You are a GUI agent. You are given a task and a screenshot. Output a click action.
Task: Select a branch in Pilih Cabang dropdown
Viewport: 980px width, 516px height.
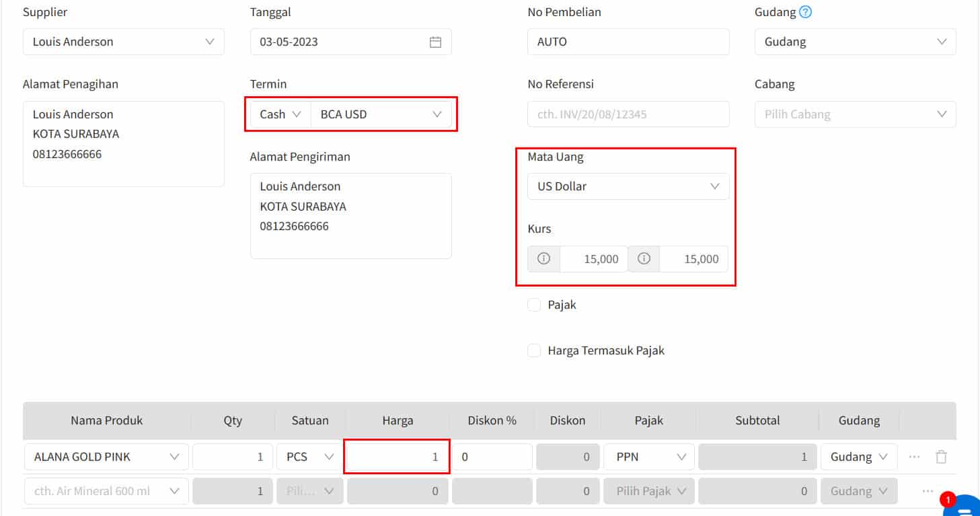[855, 114]
